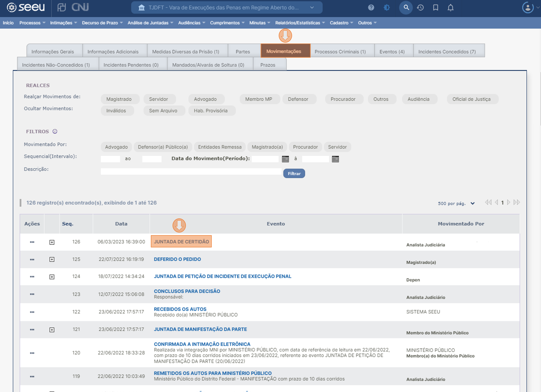Open the notifications bell icon
Image resolution: width=541 pixels, height=392 pixels.
(450, 8)
